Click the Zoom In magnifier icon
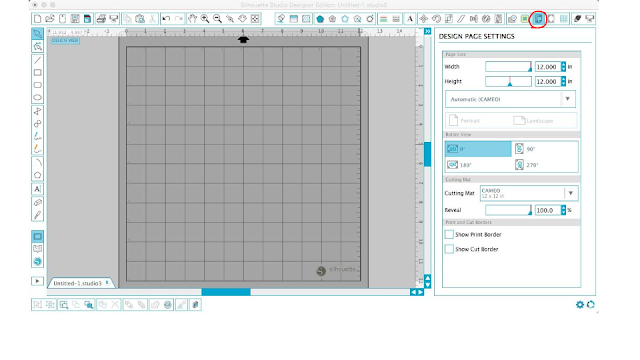 (x=205, y=19)
